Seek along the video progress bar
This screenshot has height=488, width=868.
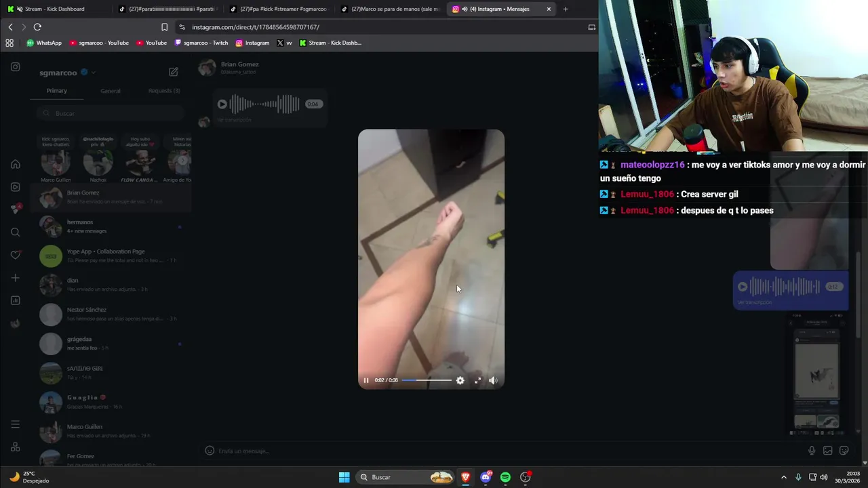point(427,380)
